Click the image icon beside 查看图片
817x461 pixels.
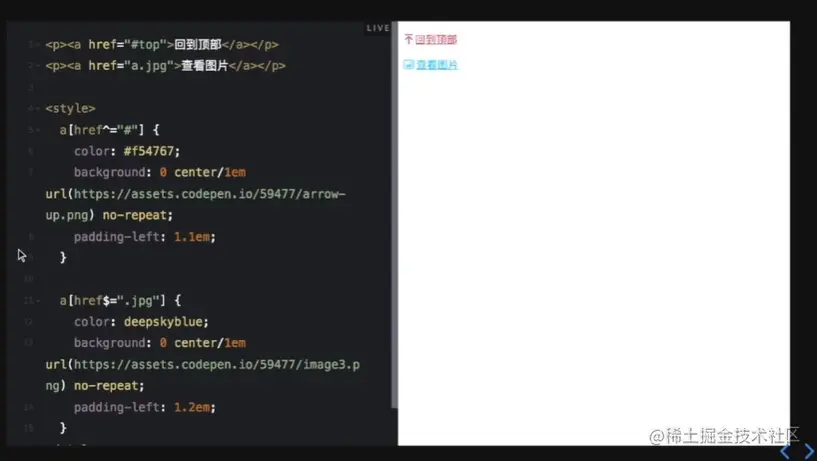(408, 65)
